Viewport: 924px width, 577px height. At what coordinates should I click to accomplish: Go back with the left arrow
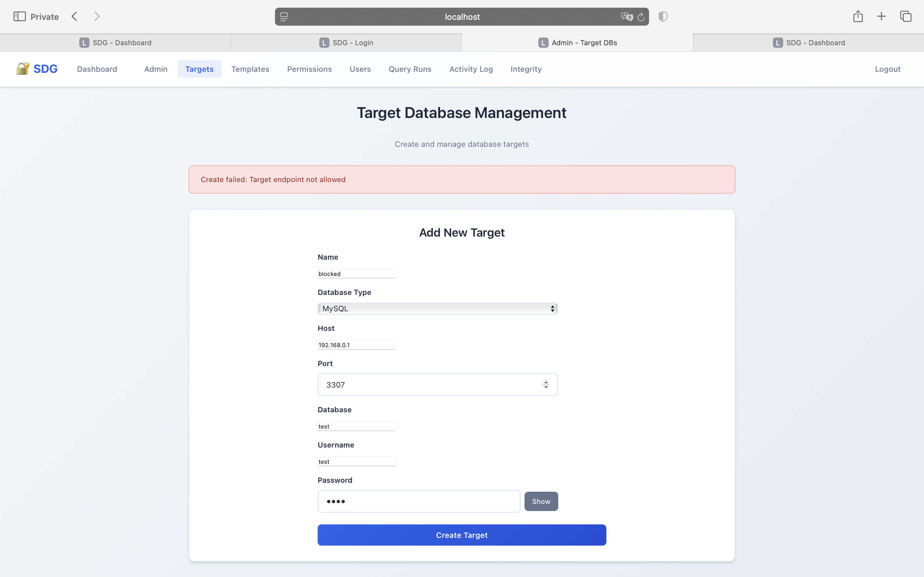click(74, 16)
